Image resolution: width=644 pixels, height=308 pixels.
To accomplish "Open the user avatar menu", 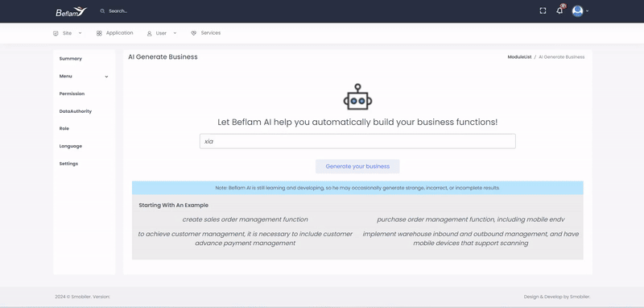I will point(577,11).
